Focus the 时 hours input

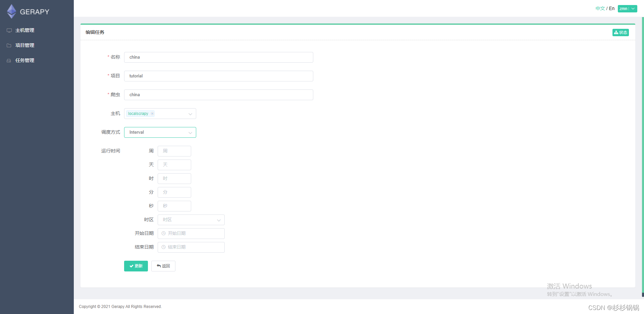click(174, 179)
